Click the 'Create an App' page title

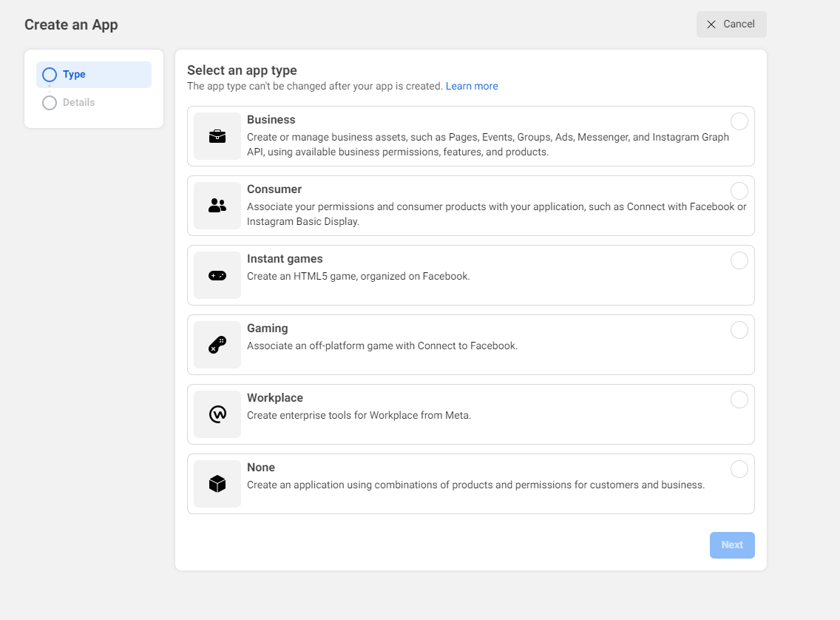coord(71,24)
